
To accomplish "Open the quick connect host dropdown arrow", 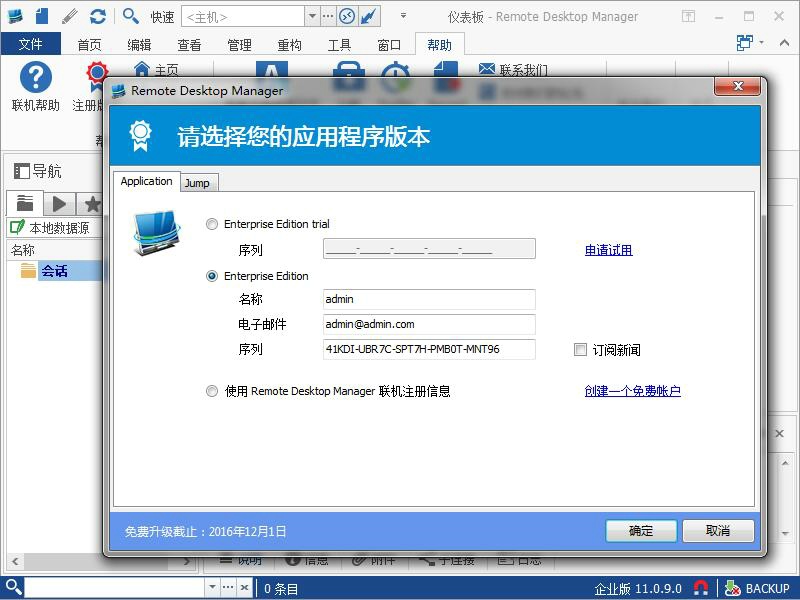I will tap(312, 16).
